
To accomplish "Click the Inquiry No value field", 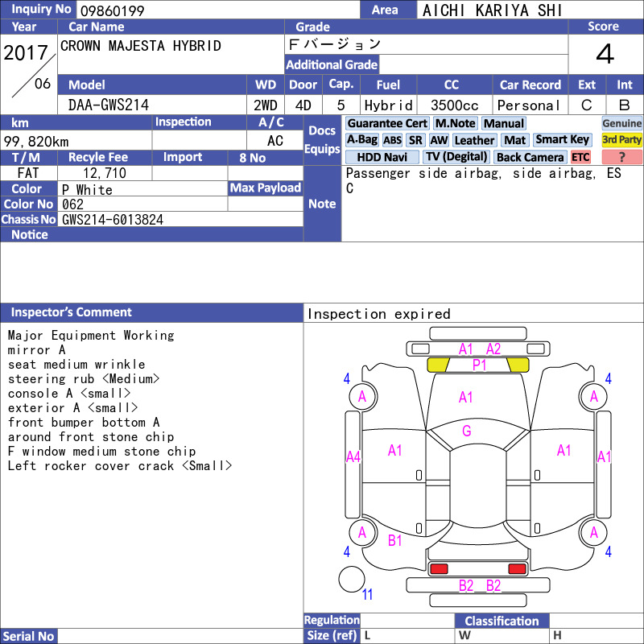I will pyautogui.click(x=218, y=10).
